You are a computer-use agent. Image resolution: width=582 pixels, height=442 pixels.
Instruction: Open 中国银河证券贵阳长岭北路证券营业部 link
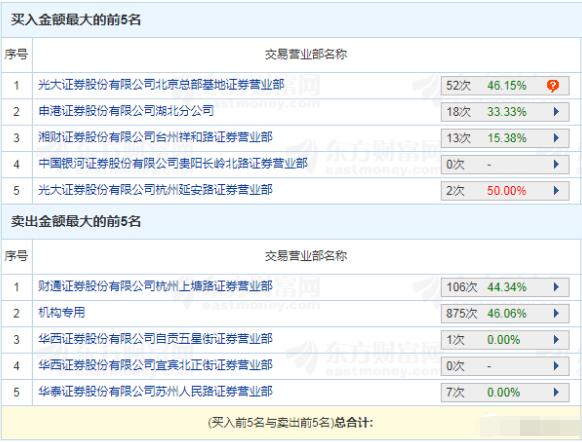(173, 164)
